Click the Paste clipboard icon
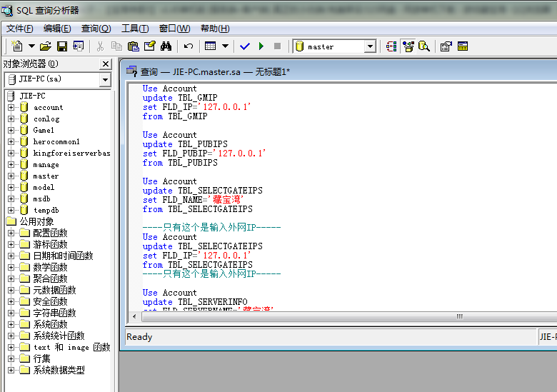 pyautogui.click(x=134, y=46)
